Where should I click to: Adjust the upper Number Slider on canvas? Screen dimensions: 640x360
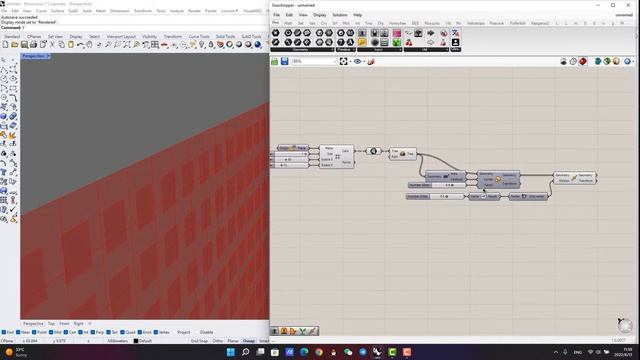tap(437, 185)
